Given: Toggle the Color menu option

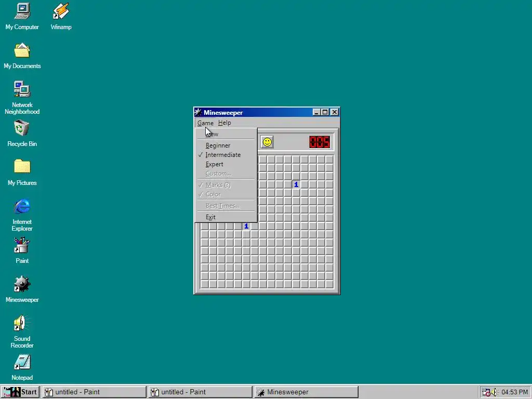Looking at the screenshot, I should [x=227, y=194].
